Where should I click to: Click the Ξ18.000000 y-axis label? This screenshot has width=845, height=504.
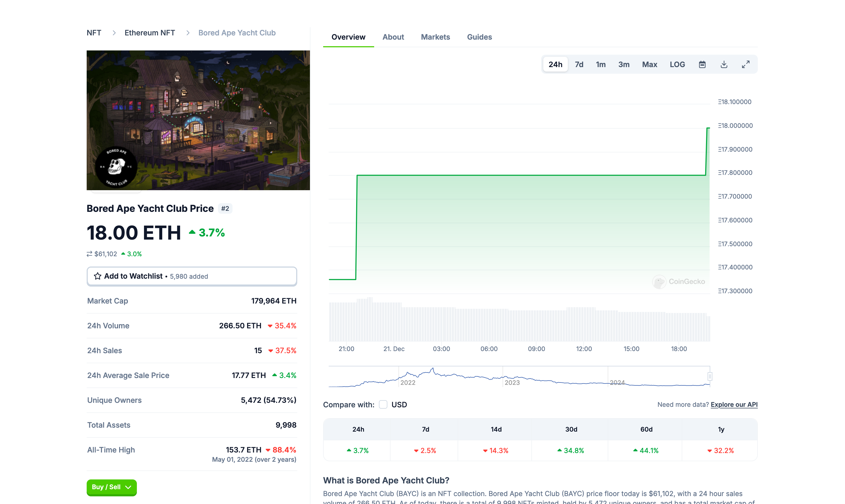(735, 126)
